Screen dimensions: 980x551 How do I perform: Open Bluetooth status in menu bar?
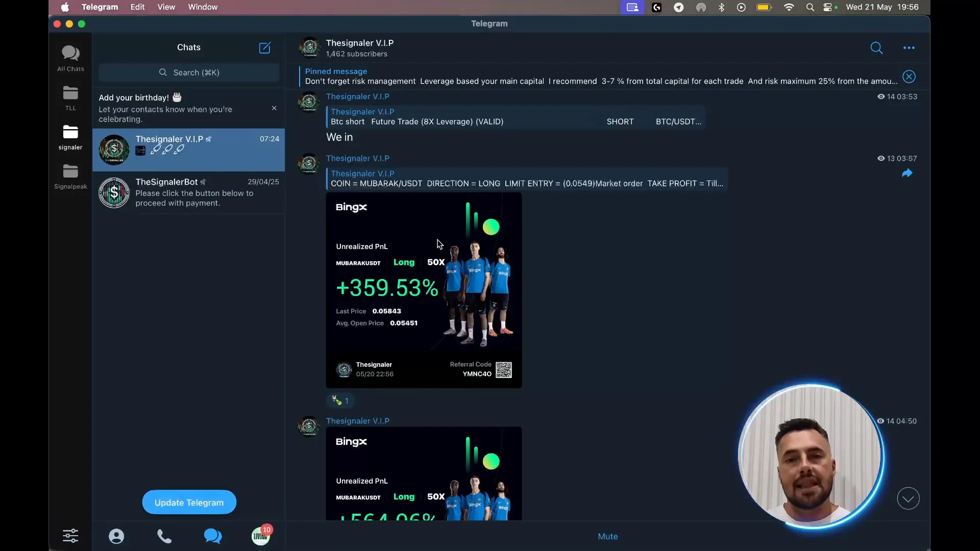coord(721,7)
